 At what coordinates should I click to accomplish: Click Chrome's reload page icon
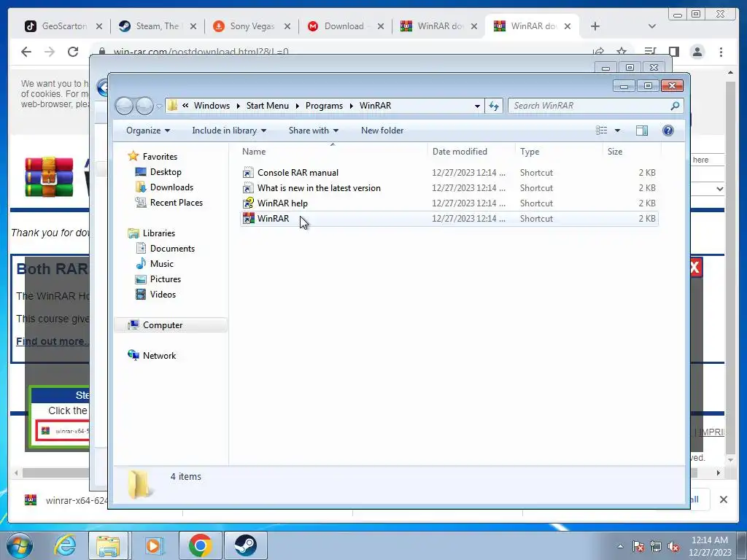point(73,52)
